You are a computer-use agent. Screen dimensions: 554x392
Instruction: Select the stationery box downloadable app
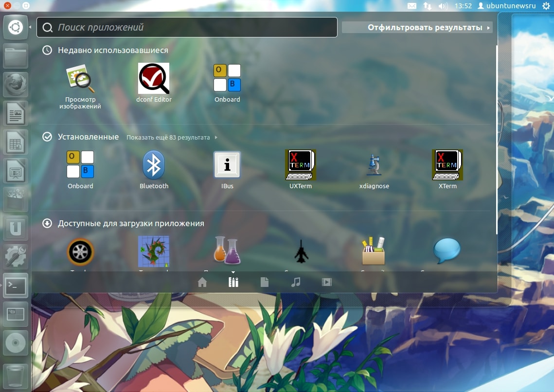[x=374, y=251]
